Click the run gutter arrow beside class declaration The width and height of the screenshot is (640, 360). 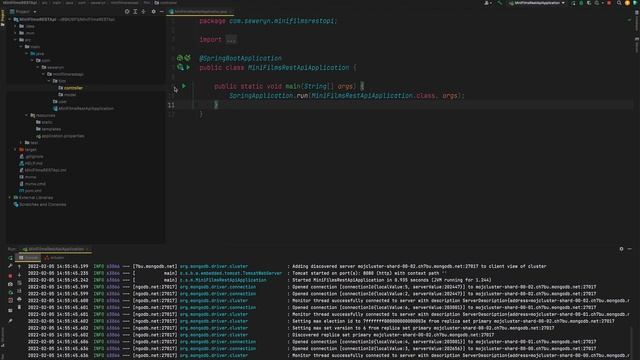(188, 67)
